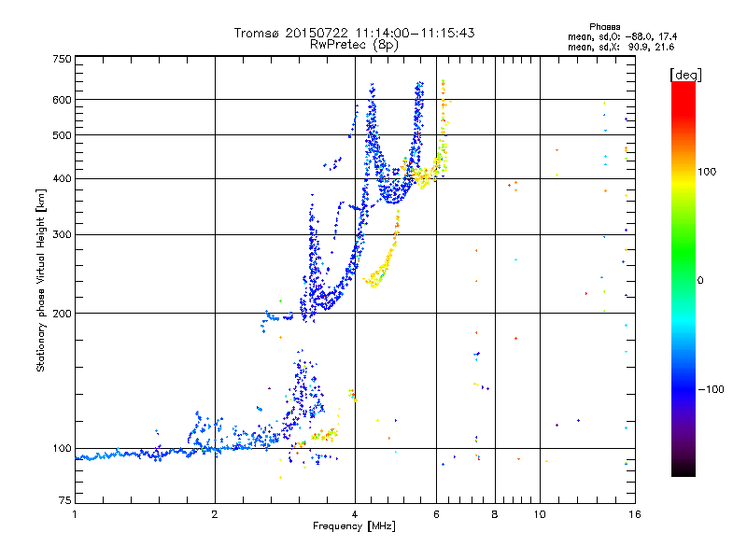This screenshot has height=560, width=747.
Task: Click the 'Phases' header label
Action: coord(604,27)
